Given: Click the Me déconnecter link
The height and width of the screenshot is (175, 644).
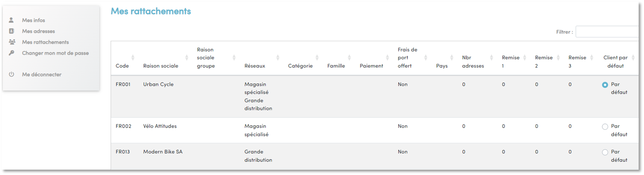Looking at the screenshot, I should (42, 75).
